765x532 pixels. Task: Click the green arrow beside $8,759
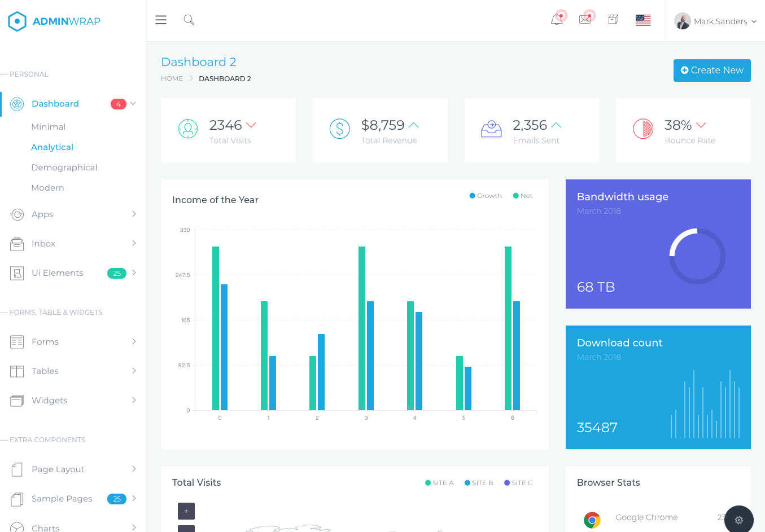[414, 125]
